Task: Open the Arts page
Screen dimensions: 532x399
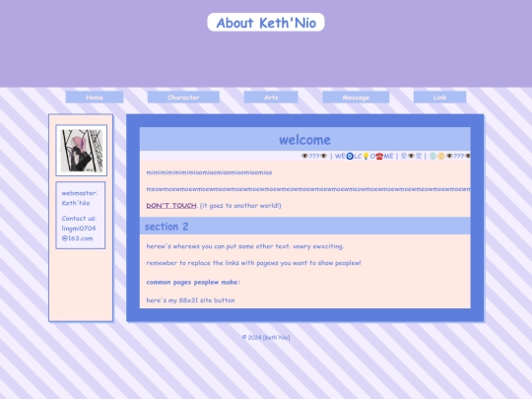Action: tap(271, 98)
